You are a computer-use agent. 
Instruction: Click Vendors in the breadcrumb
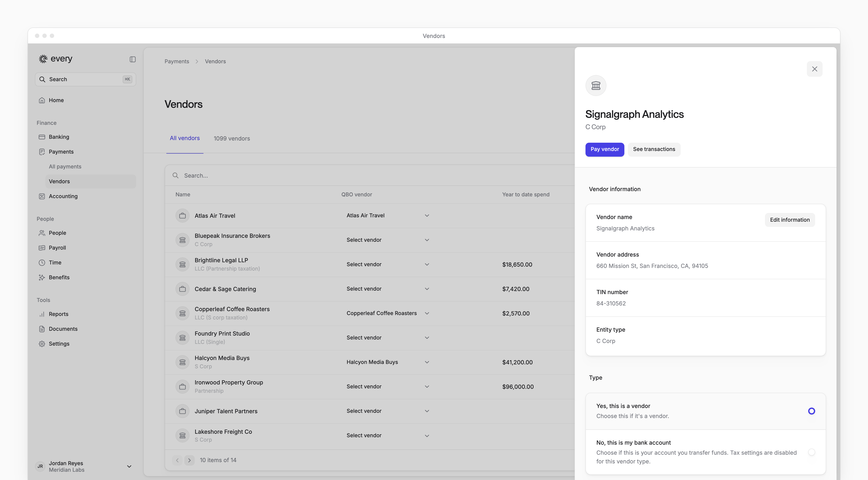[x=215, y=61]
